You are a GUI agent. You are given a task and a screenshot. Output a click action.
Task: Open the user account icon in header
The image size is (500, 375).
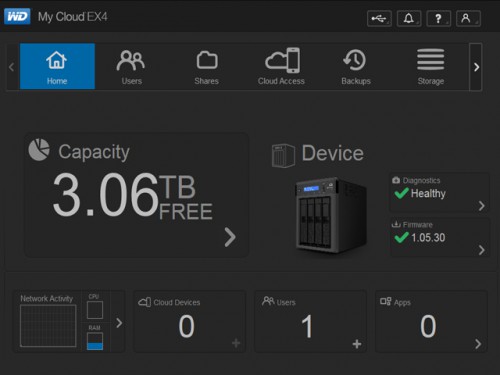(x=468, y=18)
